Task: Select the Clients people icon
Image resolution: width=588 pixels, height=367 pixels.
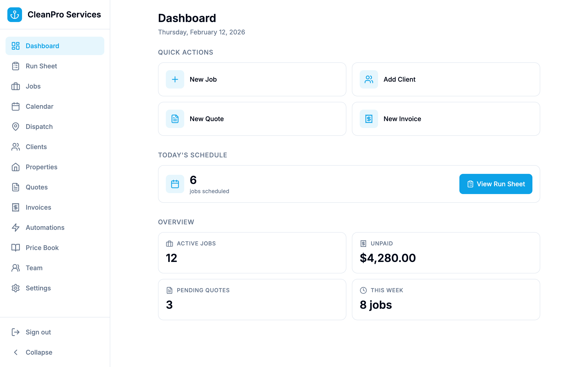Action: 16,147
